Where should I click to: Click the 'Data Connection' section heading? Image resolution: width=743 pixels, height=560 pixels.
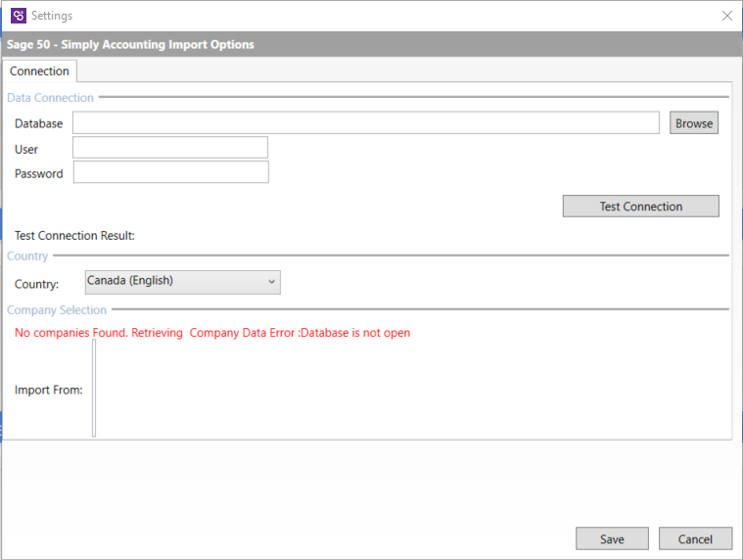50,98
